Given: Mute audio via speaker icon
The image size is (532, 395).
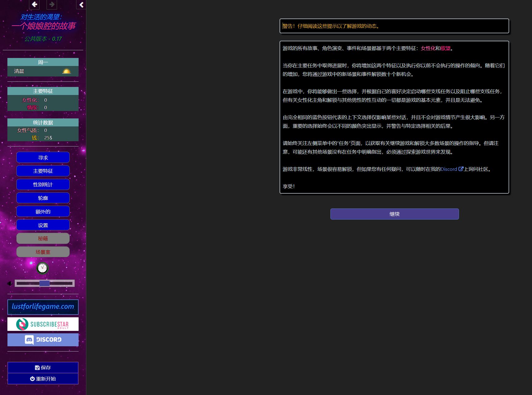Looking at the screenshot, I should [10, 283].
